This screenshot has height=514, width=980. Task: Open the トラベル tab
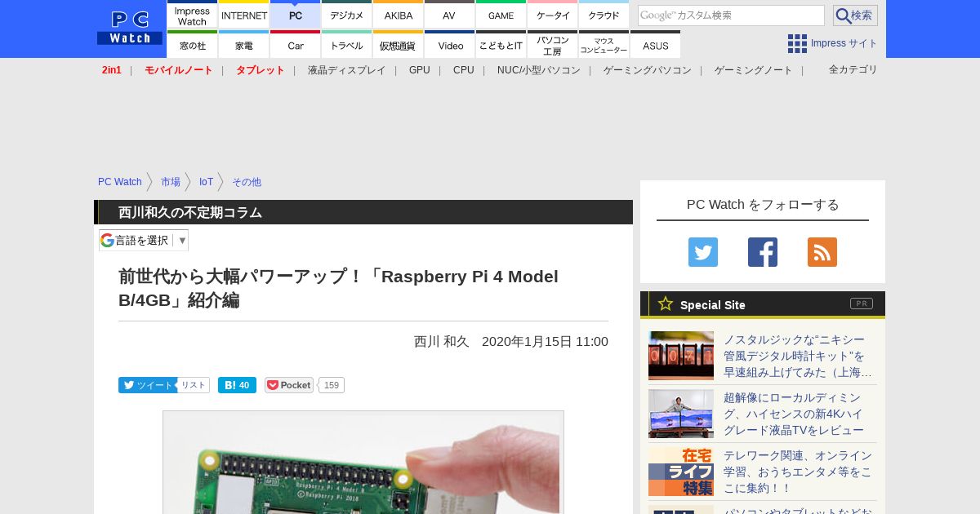347,44
